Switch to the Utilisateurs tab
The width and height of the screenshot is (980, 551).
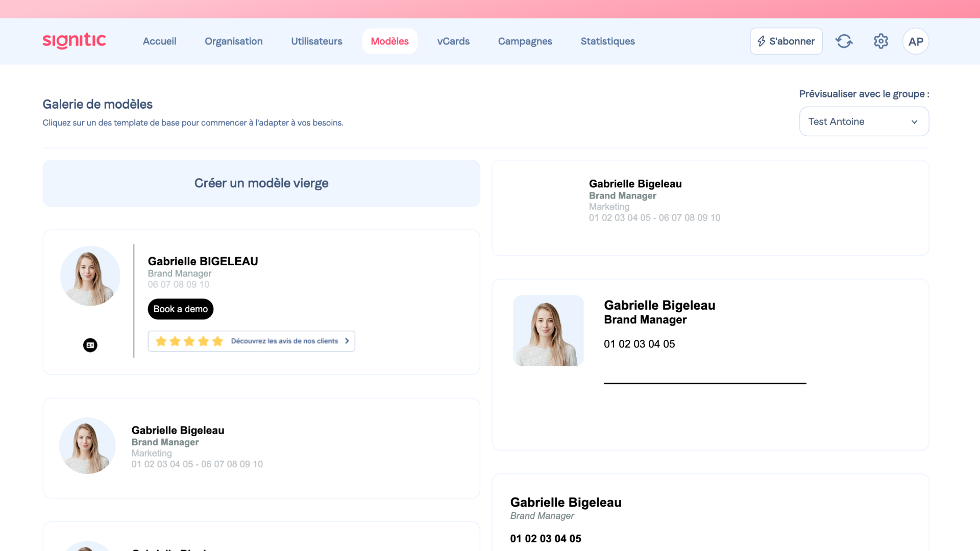(x=316, y=41)
